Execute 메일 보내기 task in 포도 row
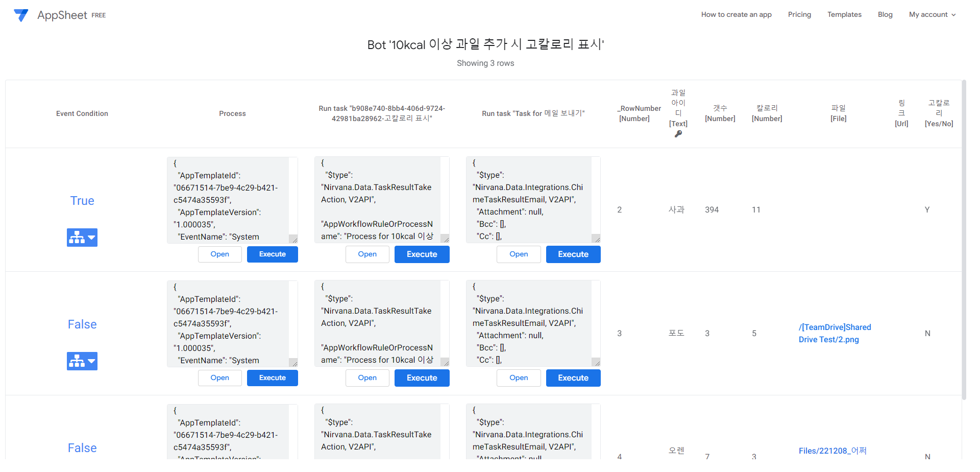 point(573,378)
